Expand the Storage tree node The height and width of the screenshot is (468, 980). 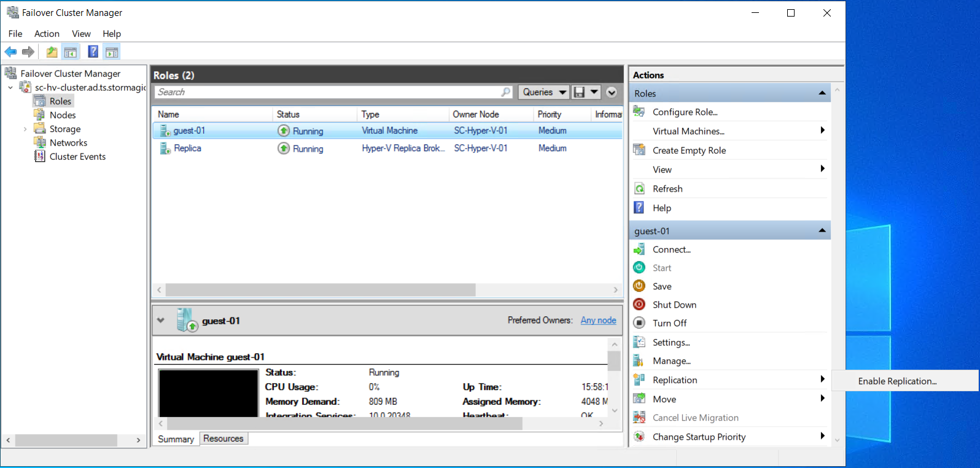[25, 129]
